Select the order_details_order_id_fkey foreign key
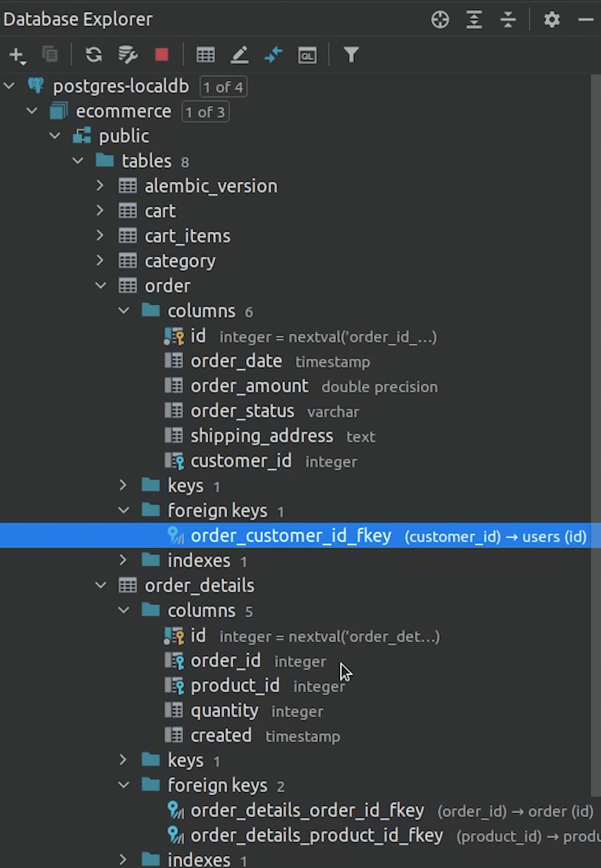This screenshot has height=868, width=601. tap(307, 810)
